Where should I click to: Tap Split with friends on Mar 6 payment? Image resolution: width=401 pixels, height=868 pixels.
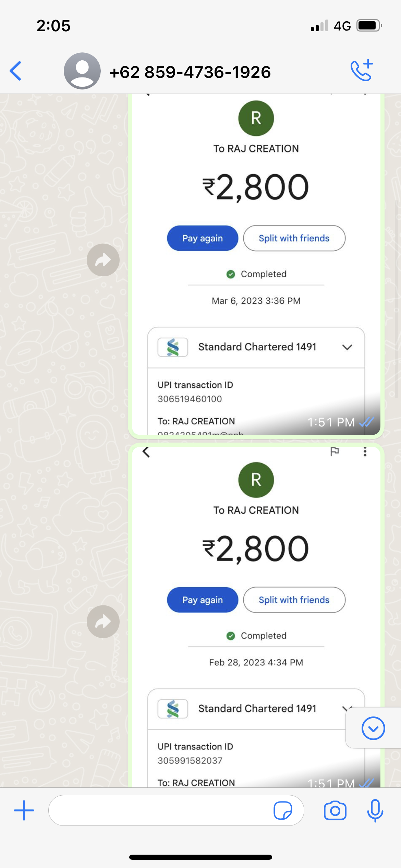294,238
